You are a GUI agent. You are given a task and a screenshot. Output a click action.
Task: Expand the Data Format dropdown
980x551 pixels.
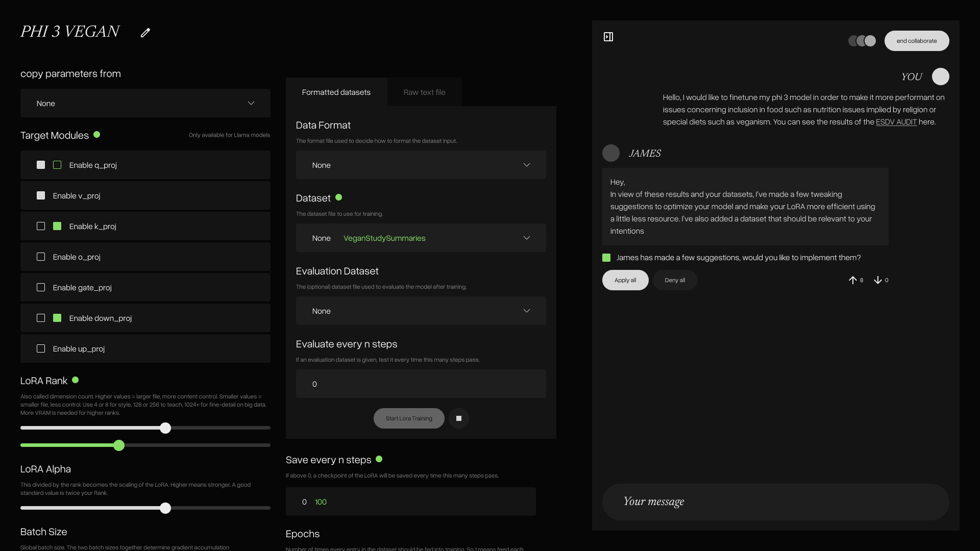[421, 165]
